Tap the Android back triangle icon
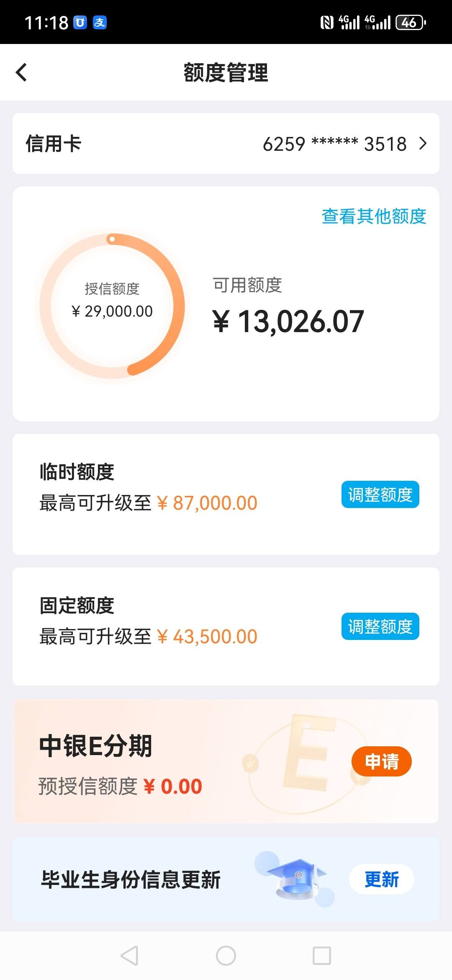The height and width of the screenshot is (980, 452). [x=129, y=956]
